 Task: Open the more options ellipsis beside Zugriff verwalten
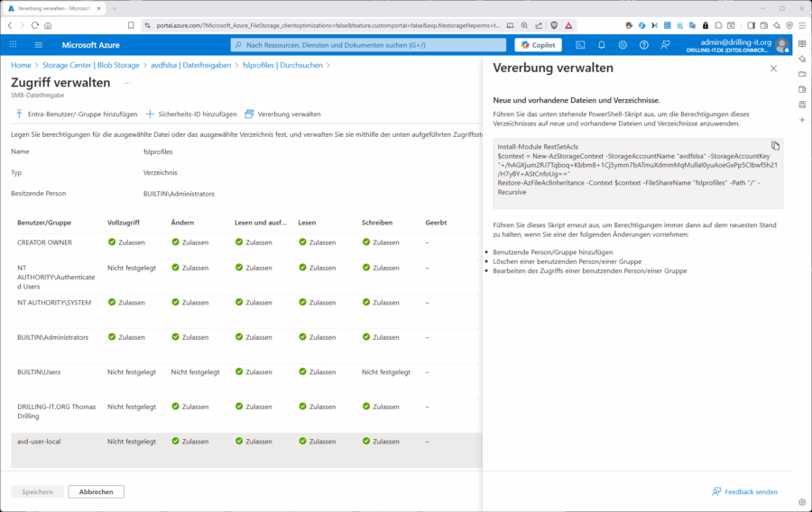coord(127,83)
